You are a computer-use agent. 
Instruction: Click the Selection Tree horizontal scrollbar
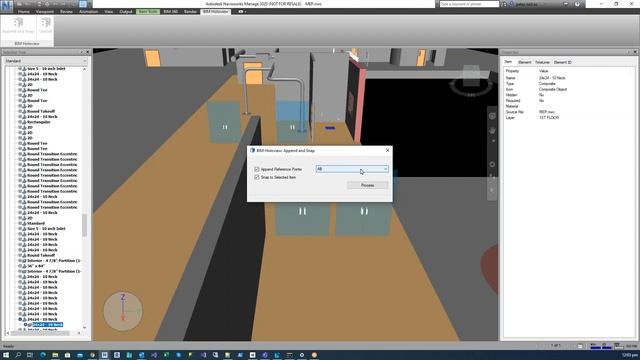coord(40,333)
